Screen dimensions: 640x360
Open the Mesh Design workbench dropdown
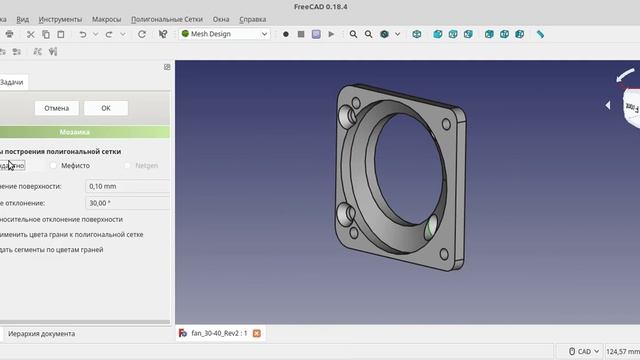[x=224, y=34]
